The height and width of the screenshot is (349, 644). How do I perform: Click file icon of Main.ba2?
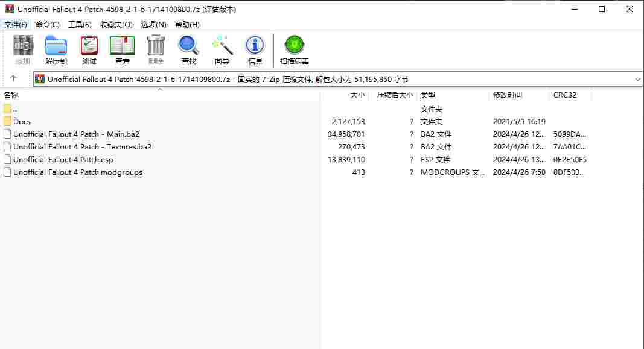click(7, 134)
